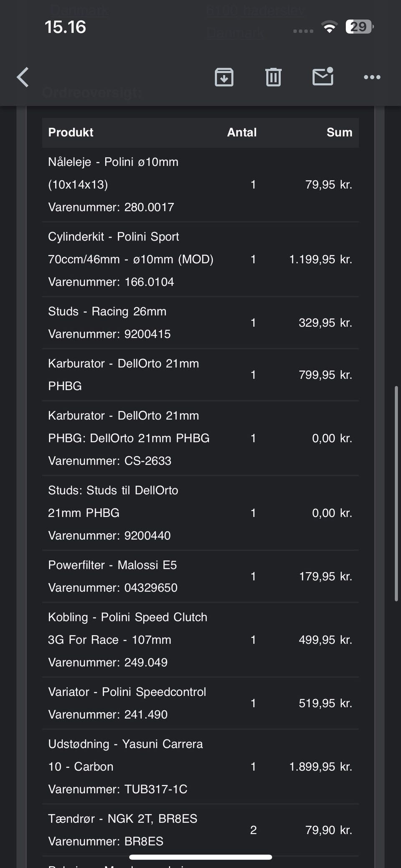Click the Produkt column header
401x868 pixels.
tap(71, 132)
